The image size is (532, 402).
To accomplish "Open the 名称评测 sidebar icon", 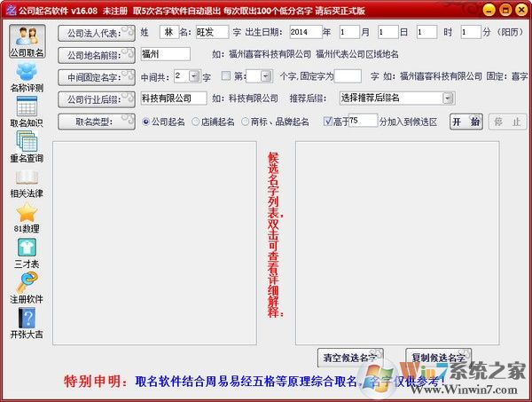I will (27, 78).
